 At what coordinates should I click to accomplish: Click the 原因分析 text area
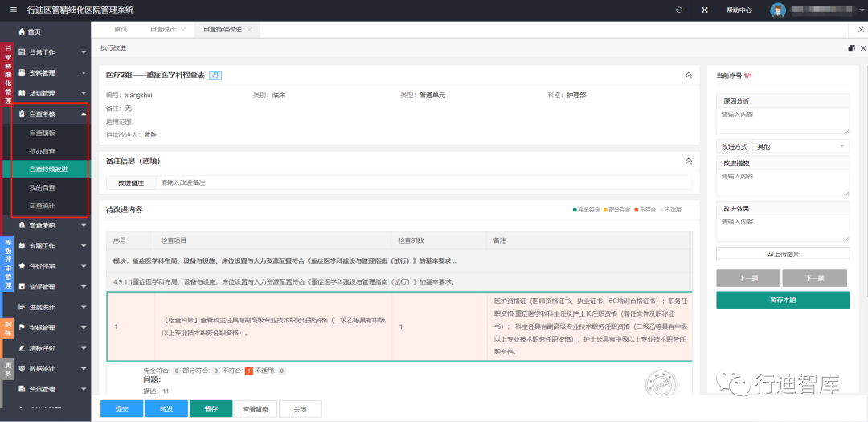click(783, 121)
